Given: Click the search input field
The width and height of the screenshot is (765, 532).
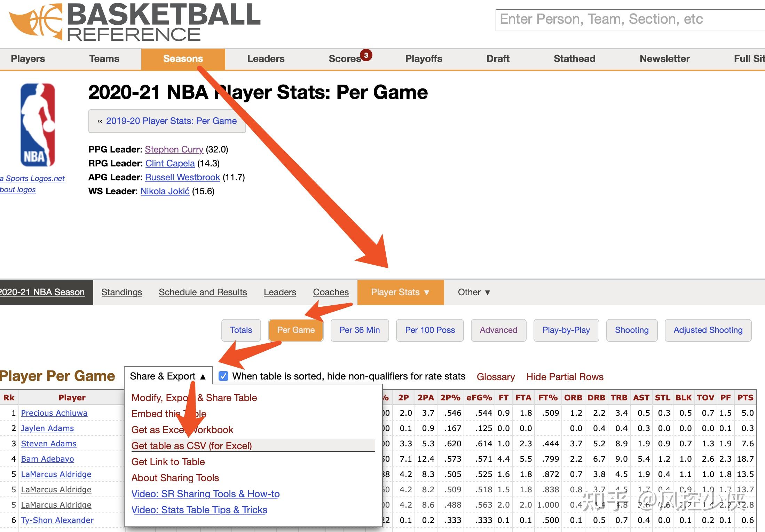Looking at the screenshot, I should point(630,20).
